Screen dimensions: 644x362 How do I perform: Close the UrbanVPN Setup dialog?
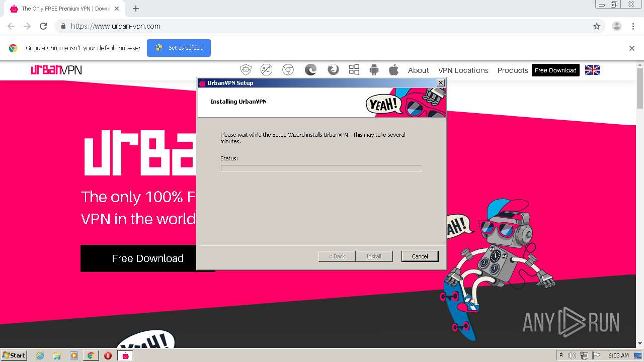click(x=441, y=83)
